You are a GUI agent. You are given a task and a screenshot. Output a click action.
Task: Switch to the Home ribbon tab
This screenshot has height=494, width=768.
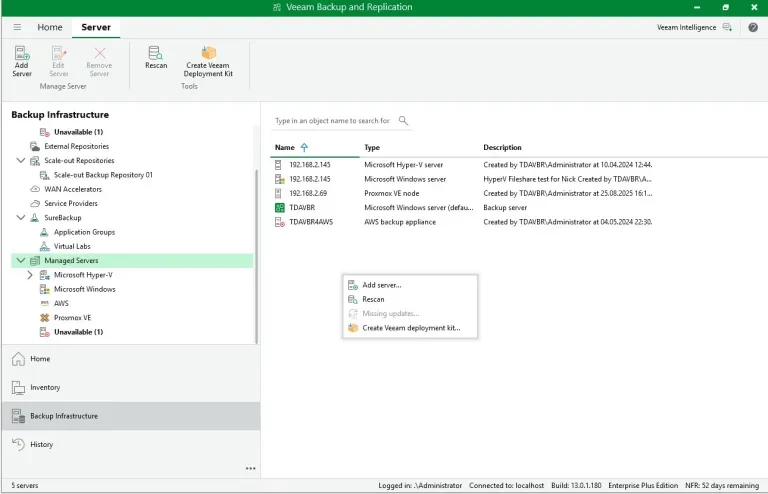coord(50,27)
